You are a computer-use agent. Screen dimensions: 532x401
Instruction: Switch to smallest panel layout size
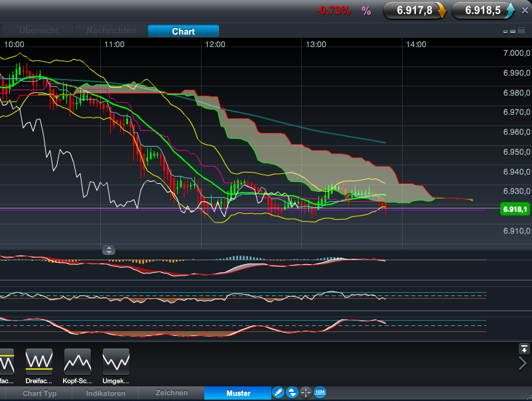tap(505, 31)
